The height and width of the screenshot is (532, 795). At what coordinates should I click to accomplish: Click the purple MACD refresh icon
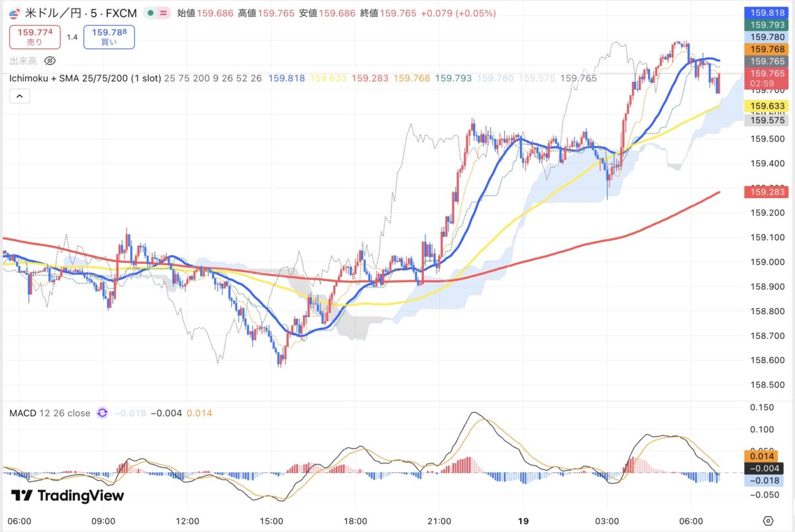tap(102, 413)
